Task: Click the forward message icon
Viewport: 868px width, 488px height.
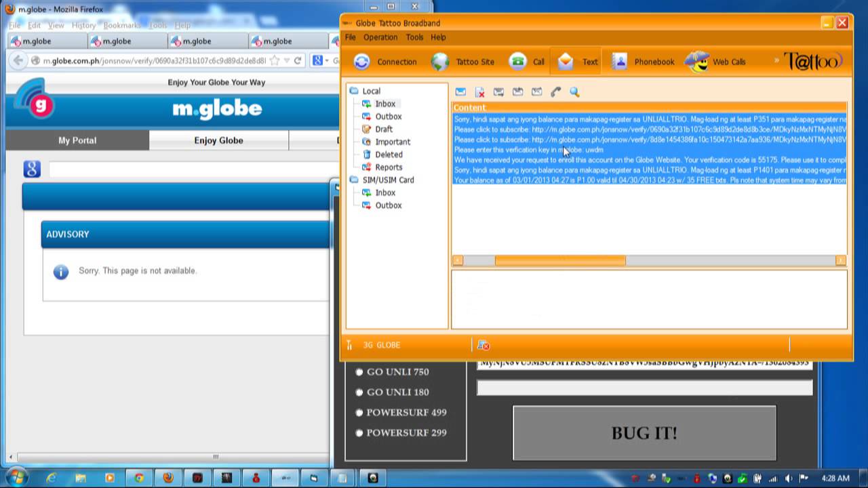Action: [x=517, y=91]
